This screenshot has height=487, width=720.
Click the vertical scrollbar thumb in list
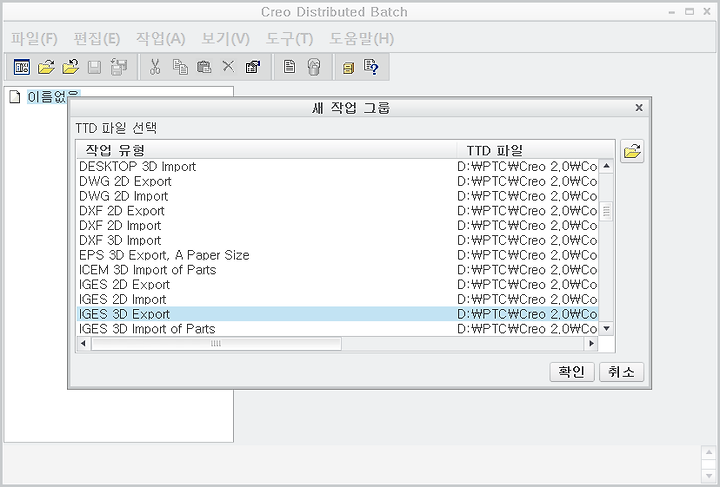click(x=607, y=212)
